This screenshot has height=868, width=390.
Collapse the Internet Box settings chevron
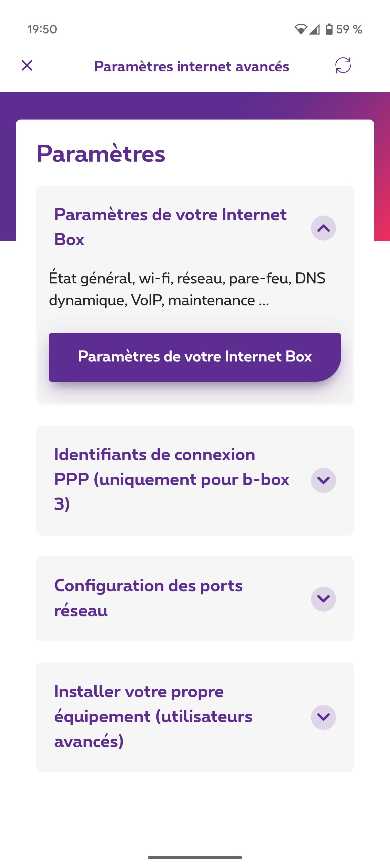tap(323, 228)
